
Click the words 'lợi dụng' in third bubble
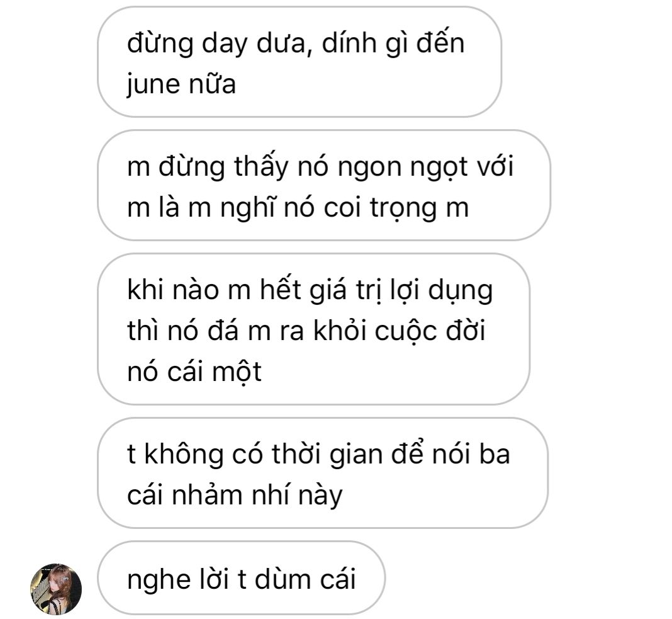click(x=441, y=291)
